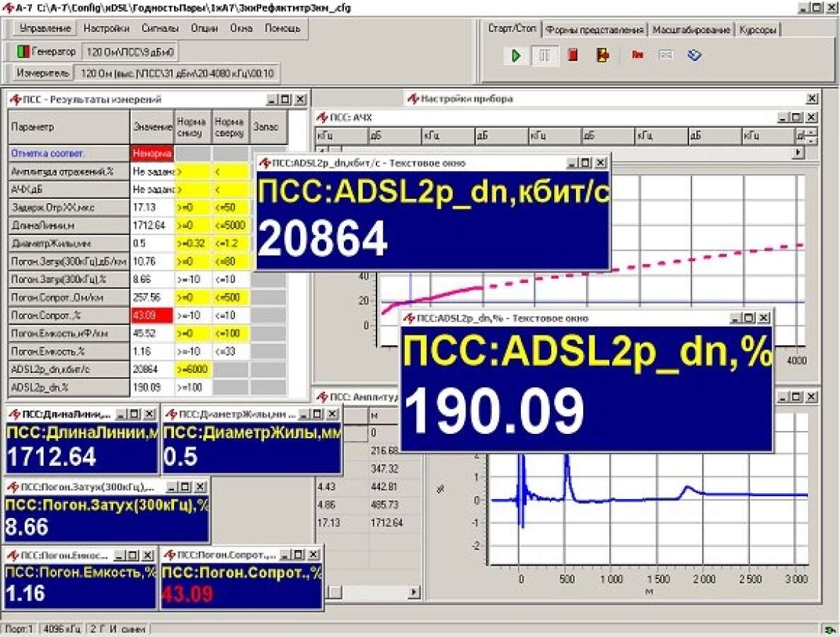Click the >=6000 lower norm cell

coord(193,369)
